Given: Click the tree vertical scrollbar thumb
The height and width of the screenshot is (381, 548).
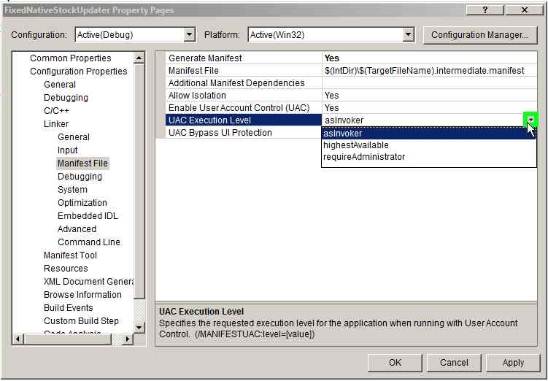Looking at the screenshot, I should [139, 181].
